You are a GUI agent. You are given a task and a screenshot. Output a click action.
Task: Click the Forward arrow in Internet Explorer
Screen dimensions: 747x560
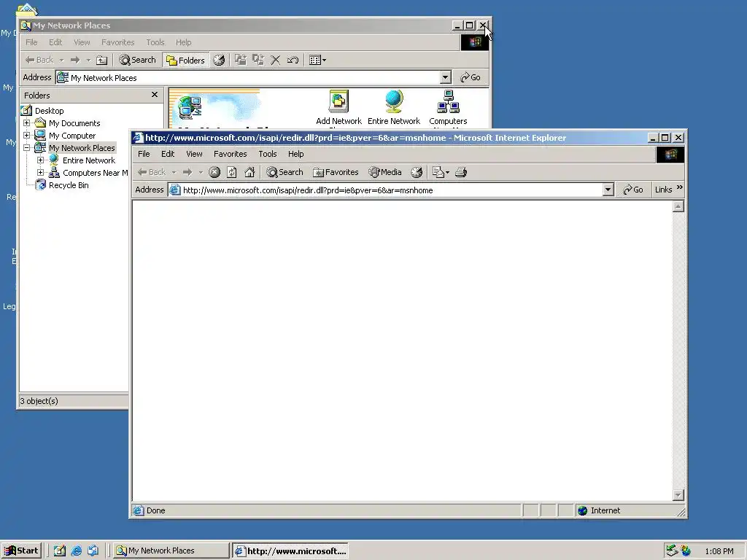click(187, 172)
